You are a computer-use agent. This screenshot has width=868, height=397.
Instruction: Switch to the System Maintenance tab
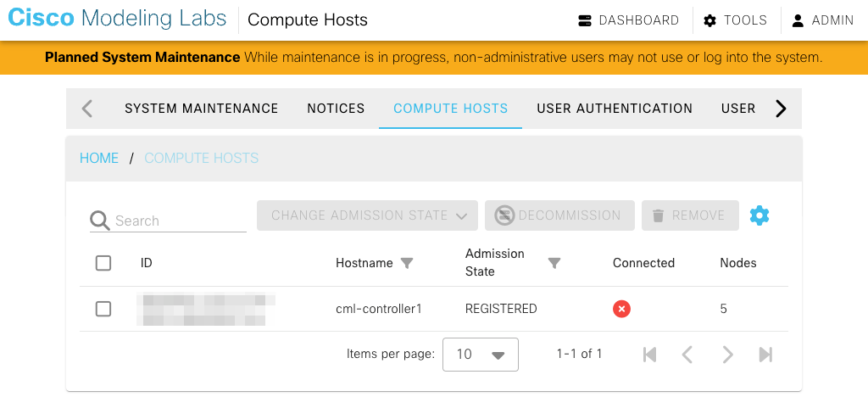pyautogui.click(x=202, y=109)
